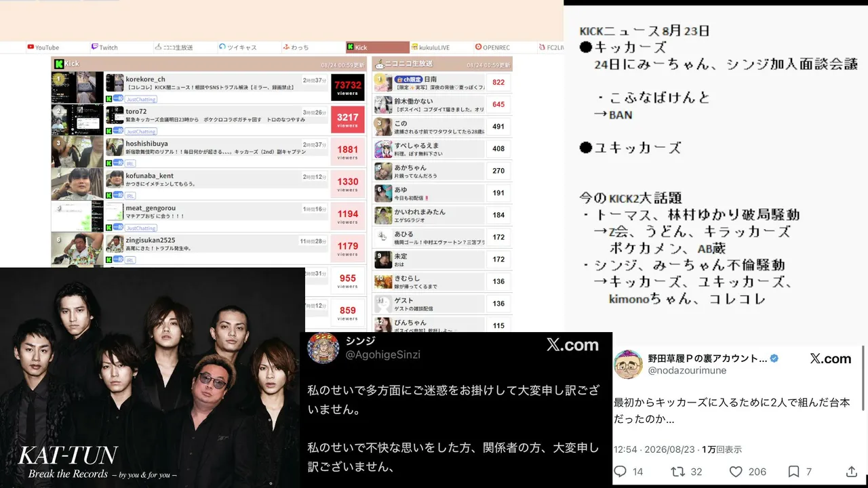Image resolution: width=868 pixels, height=488 pixels.
Task: Click the reply icon on 野田草履P tweet
Action: 620,472
